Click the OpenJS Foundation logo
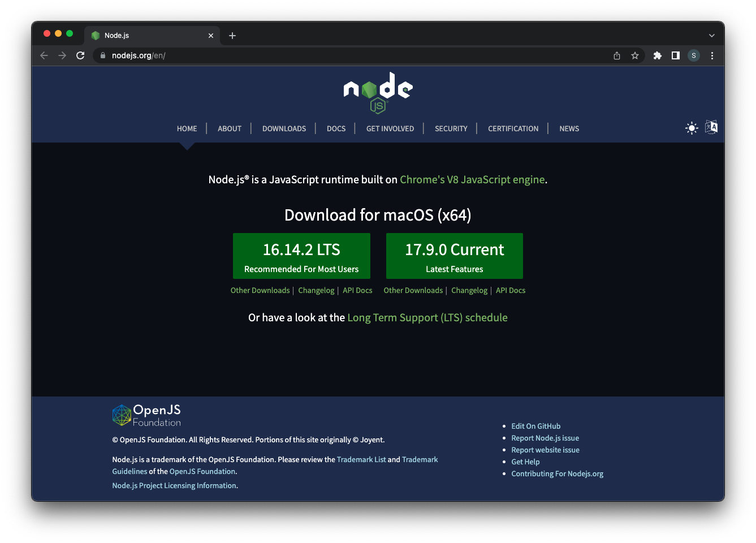Image resolution: width=756 pixels, height=543 pixels. [x=146, y=415]
